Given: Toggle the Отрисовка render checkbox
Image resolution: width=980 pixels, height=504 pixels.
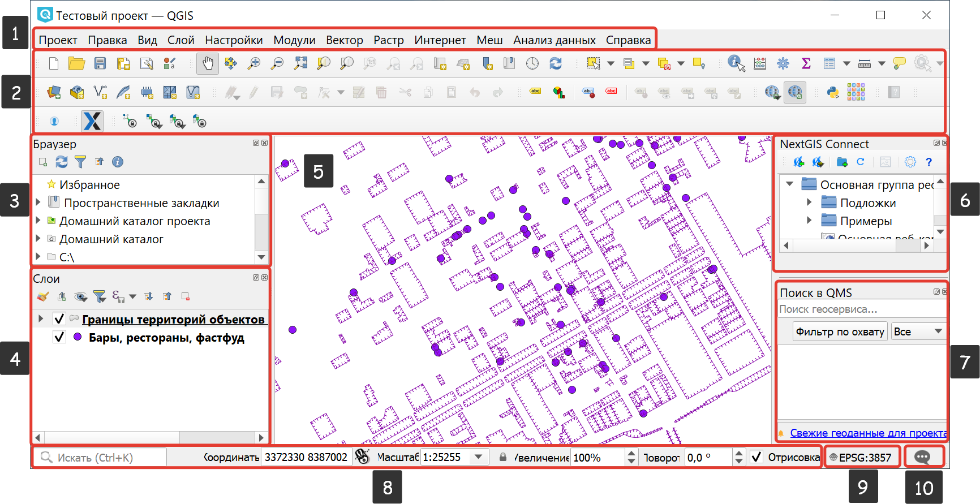Looking at the screenshot, I should pos(757,457).
